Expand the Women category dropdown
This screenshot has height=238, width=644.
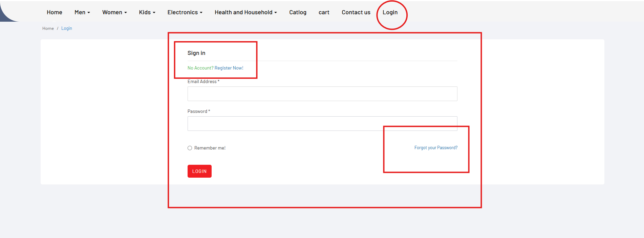coord(114,13)
